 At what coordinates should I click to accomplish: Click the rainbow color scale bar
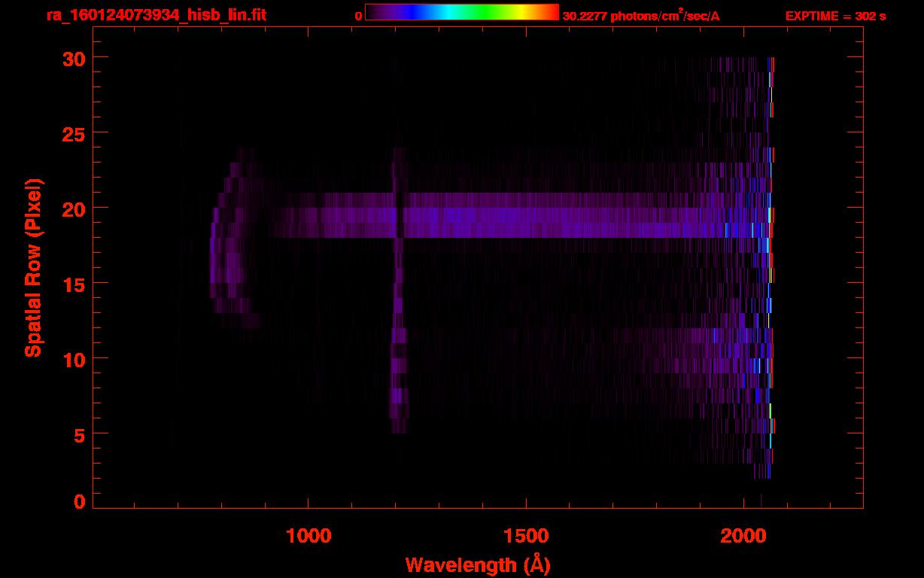[462, 12]
